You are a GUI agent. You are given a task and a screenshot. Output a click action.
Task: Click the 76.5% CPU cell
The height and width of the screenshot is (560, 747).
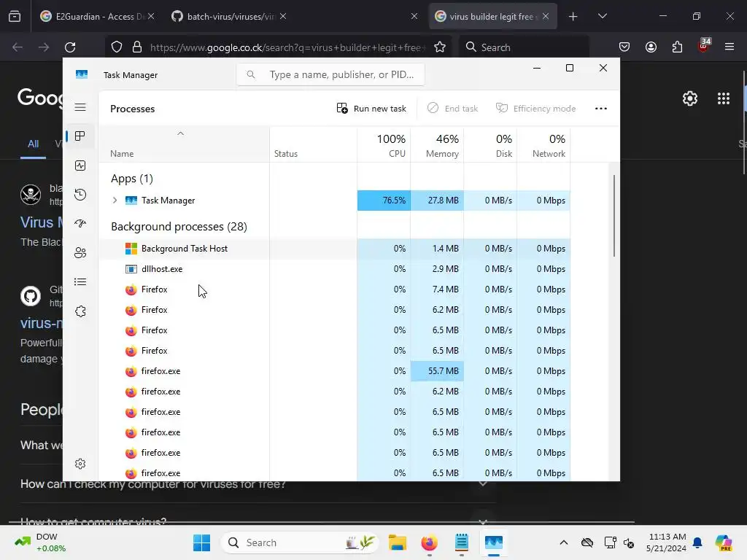(x=384, y=201)
